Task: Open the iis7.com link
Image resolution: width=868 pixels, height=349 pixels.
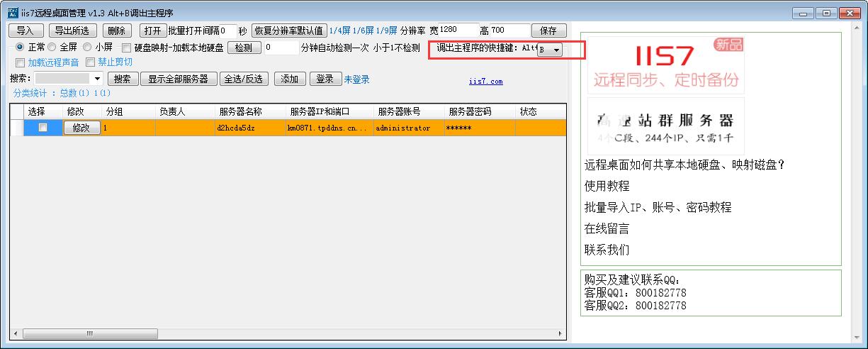Action: pos(485,82)
